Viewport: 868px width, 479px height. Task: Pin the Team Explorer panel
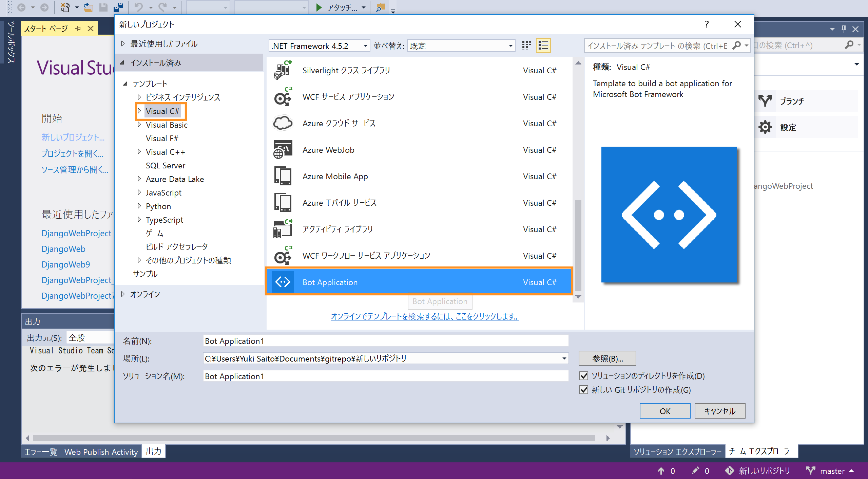click(x=844, y=29)
